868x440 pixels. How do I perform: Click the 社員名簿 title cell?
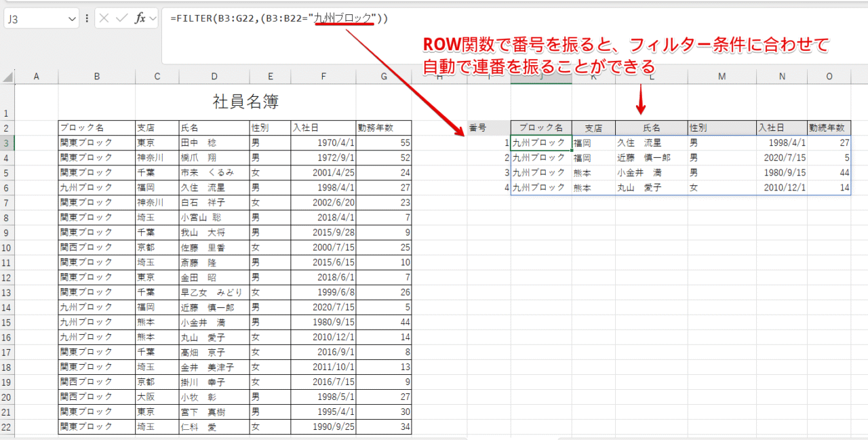pos(245,102)
